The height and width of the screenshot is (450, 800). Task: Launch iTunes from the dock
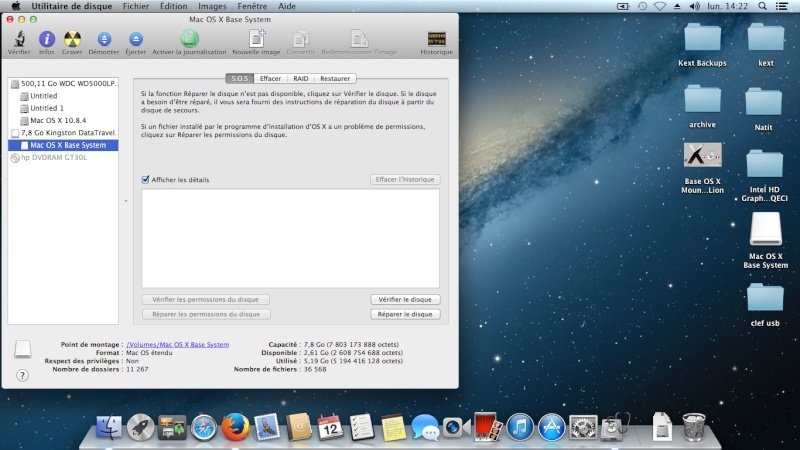pos(520,428)
